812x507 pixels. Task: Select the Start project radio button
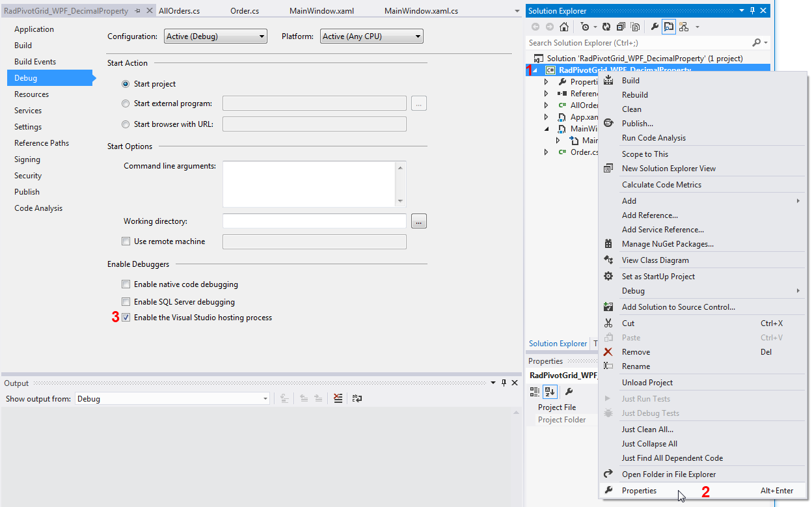(x=126, y=84)
